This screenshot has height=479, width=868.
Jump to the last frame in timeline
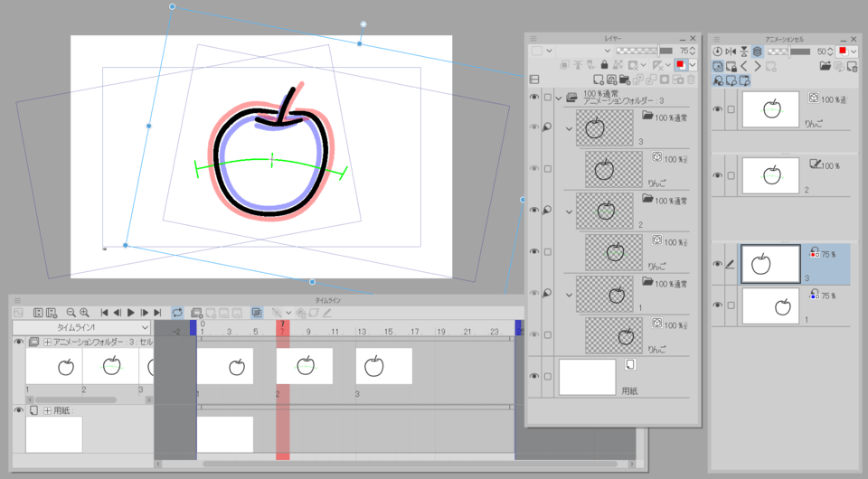point(157,313)
